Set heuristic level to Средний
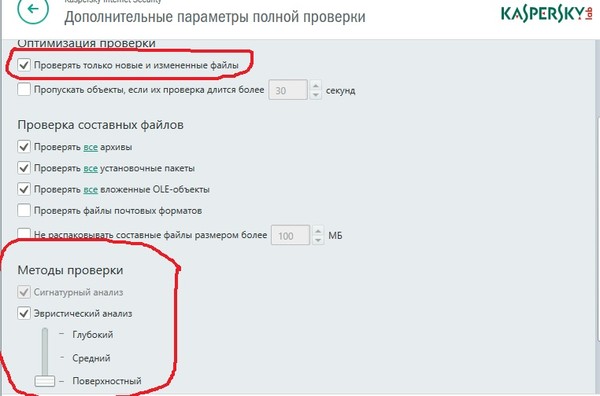The height and width of the screenshot is (396, 600). click(x=91, y=358)
